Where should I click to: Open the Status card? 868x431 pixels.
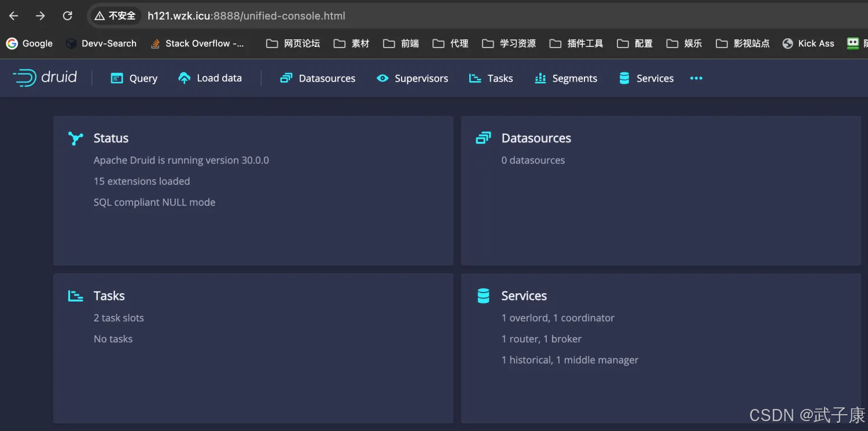coord(253,190)
